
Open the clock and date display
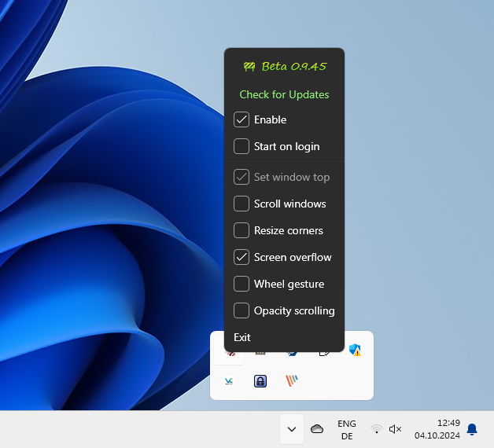tap(437, 429)
